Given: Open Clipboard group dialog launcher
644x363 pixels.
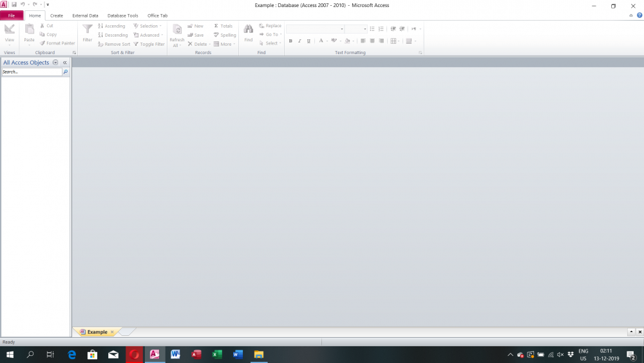Looking at the screenshot, I should 74,53.
